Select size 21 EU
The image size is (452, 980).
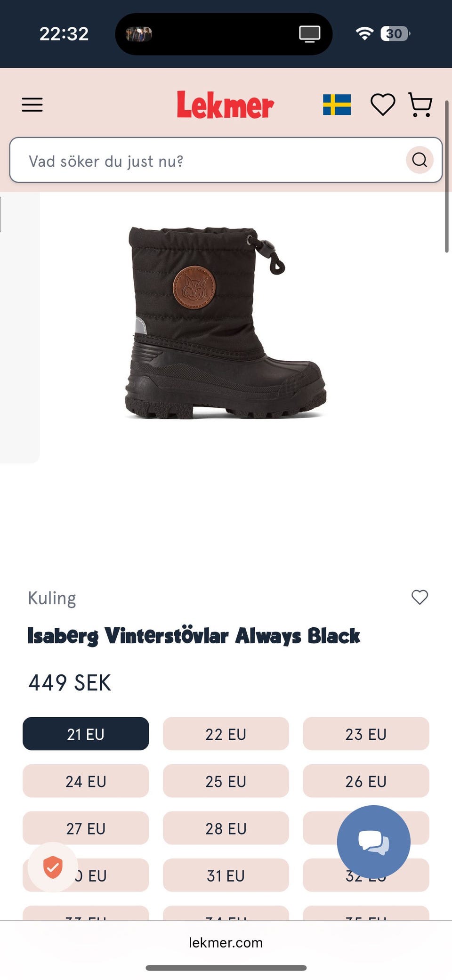86,734
